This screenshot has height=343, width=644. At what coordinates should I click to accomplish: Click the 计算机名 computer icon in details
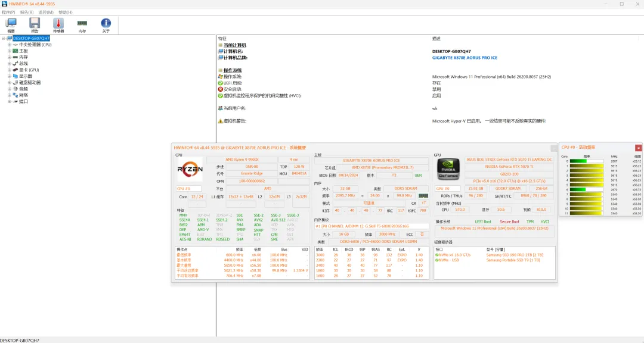coord(221,51)
